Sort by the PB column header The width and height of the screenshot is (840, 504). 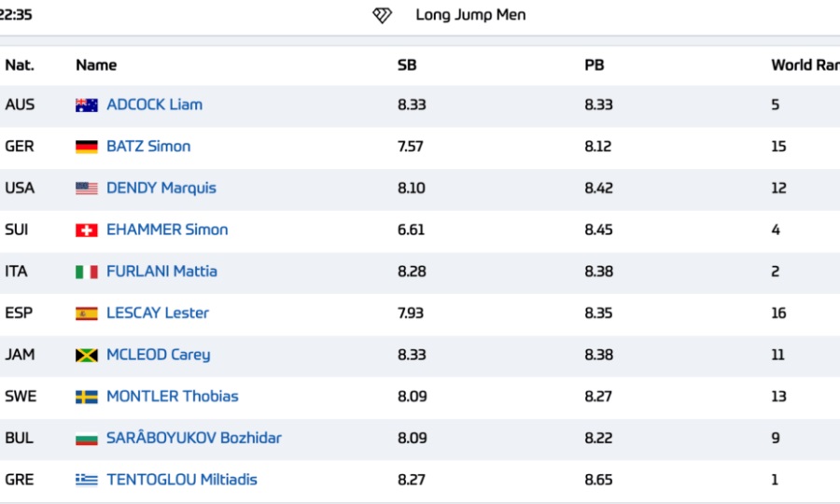coord(595,65)
